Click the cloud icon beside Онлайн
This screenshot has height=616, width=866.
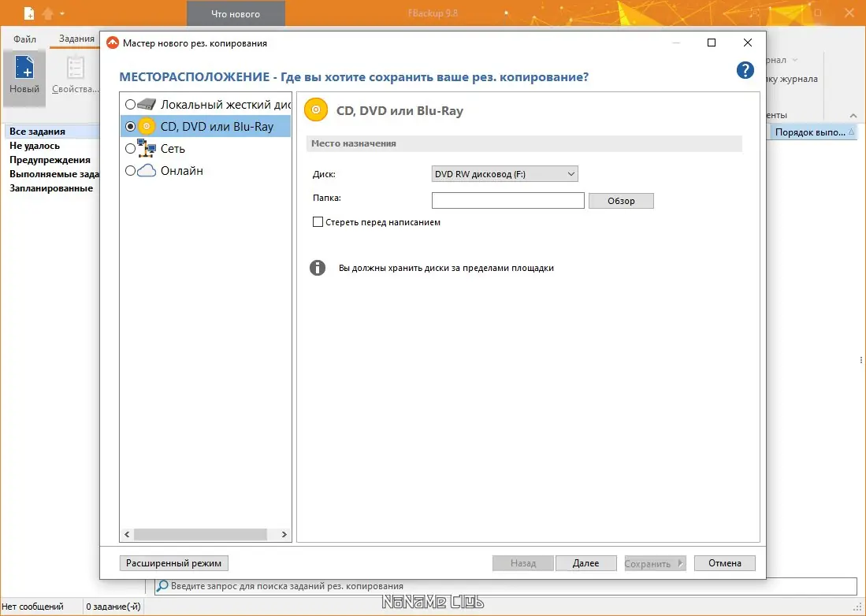[147, 171]
